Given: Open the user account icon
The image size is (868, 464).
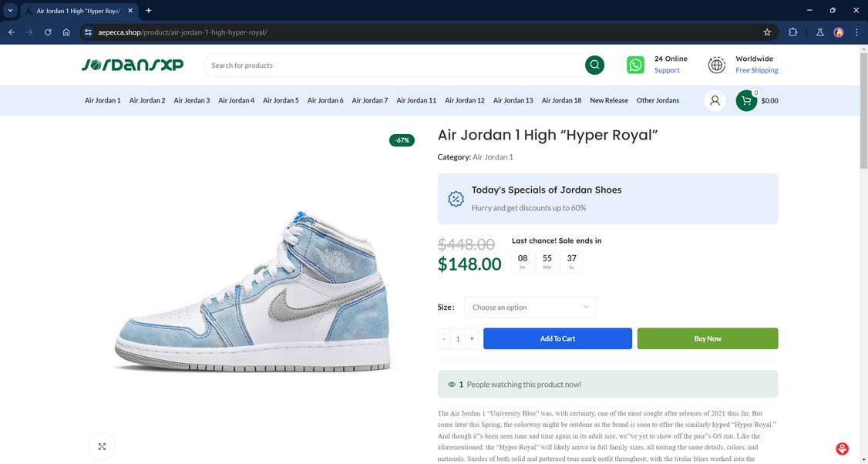Looking at the screenshot, I should (x=714, y=100).
